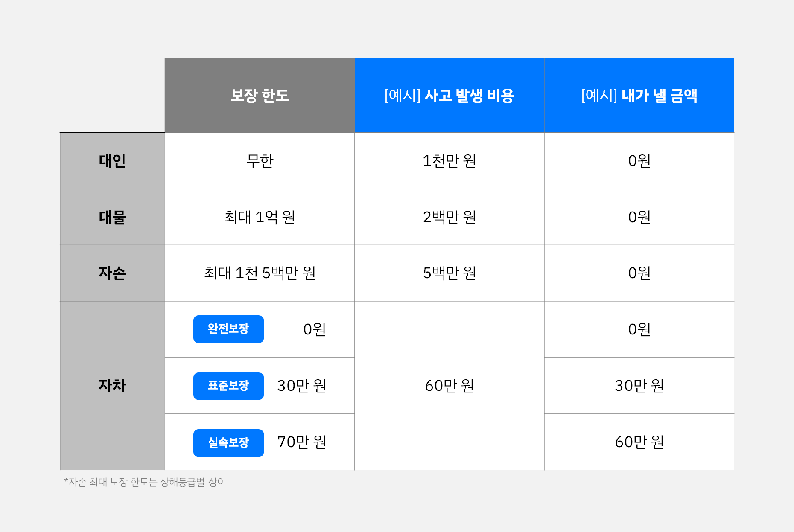Click the 무한 coverage limit cell
794x532 pixels.
(260, 161)
